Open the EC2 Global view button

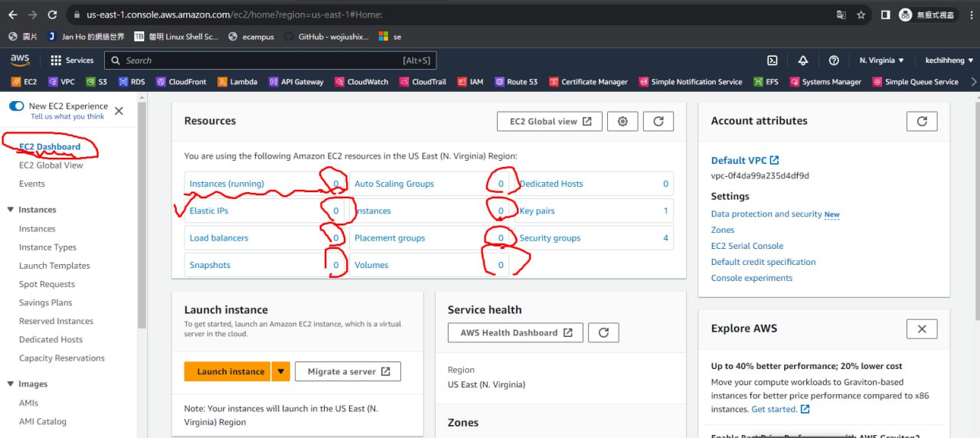(550, 121)
